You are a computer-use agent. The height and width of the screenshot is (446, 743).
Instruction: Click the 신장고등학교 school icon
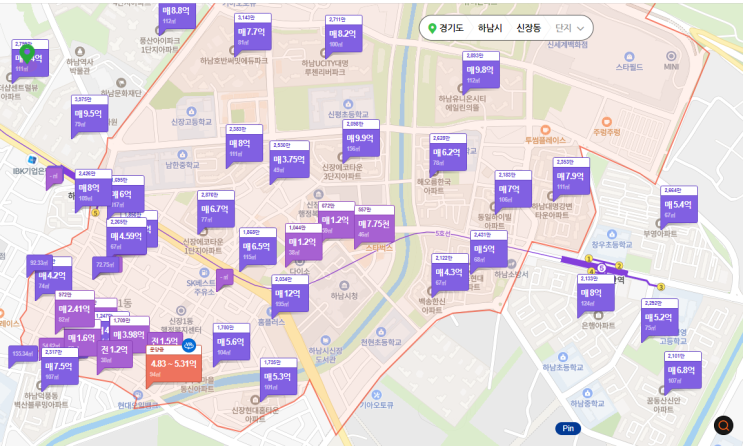click(x=191, y=111)
